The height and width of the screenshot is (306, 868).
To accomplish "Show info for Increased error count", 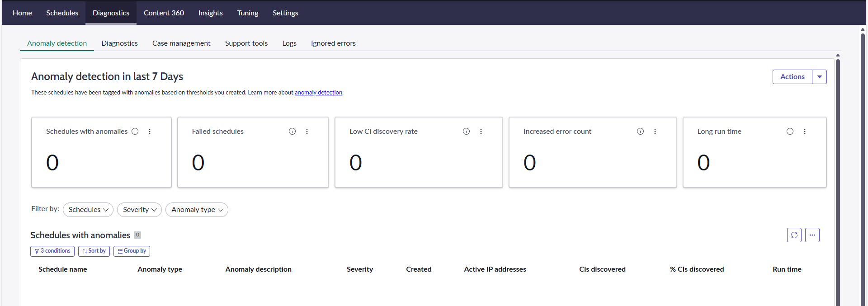I will tap(641, 132).
